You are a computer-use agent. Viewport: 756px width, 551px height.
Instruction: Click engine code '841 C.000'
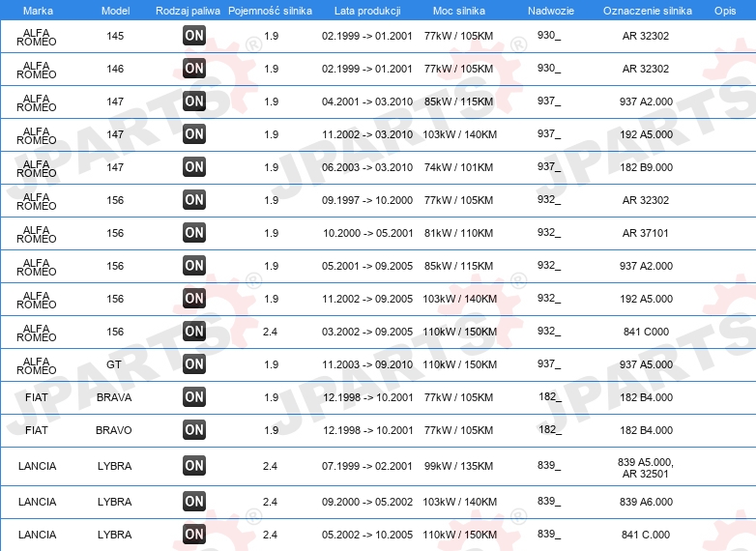coord(646,535)
